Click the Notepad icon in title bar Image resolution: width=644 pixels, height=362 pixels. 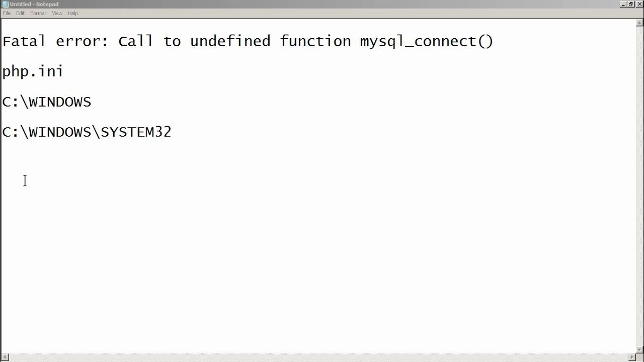5,4
